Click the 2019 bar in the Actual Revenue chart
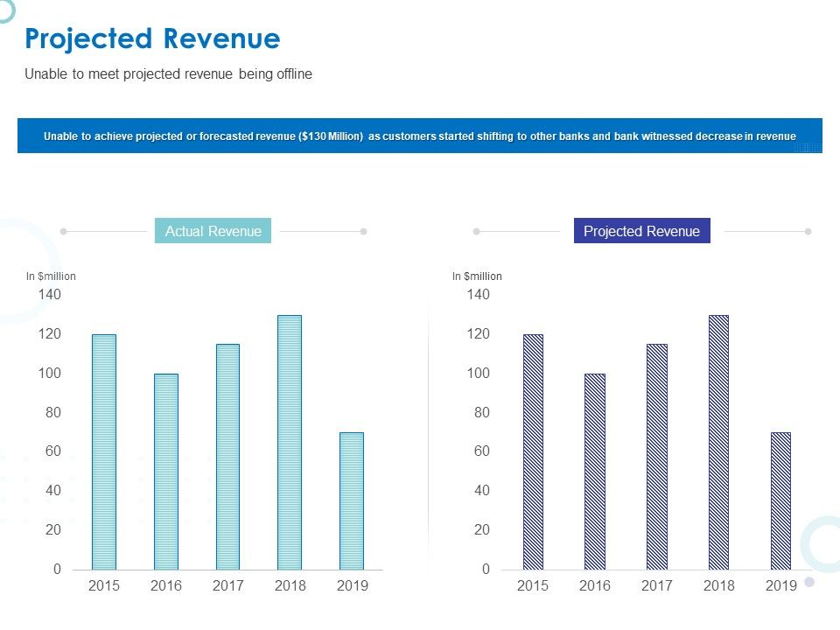Screen dimensions: 840x630 (352, 500)
